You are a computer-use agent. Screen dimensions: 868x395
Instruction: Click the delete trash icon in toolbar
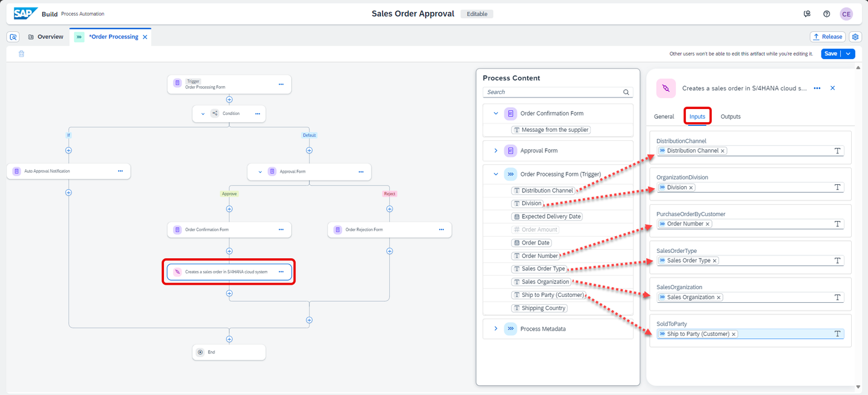21,54
